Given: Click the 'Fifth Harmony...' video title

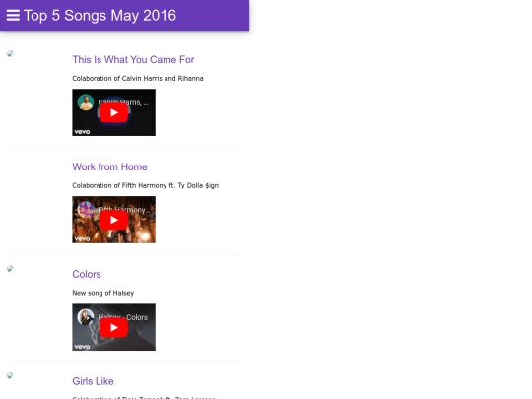Looking at the screenshot, I should pos(124,210).
